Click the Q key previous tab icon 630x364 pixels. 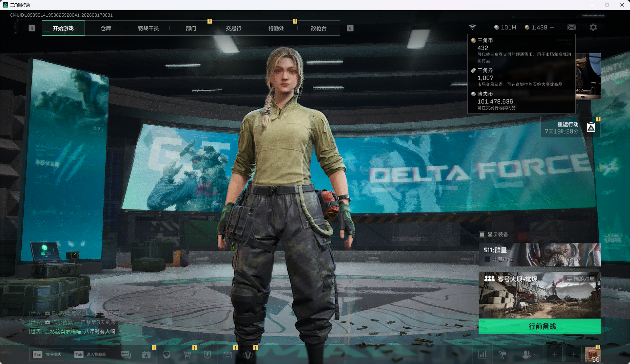click(x=32, y=28)
